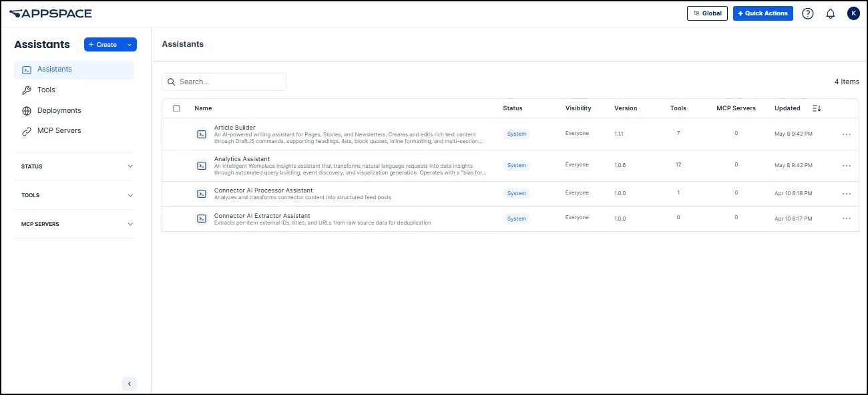The height and width of the screenshot is (395, 868).
Task: Open more options for Article Builder row
Action: pos(847,134)
